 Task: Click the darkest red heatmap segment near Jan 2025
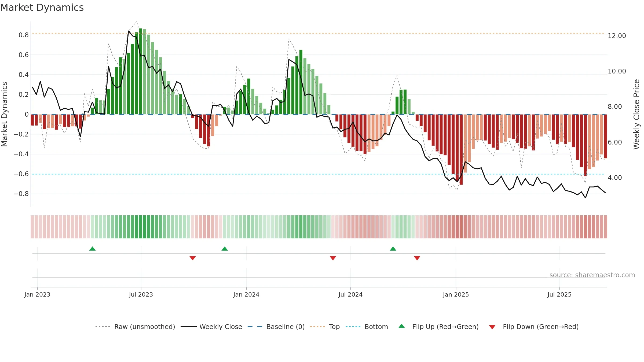coord(461,227)
